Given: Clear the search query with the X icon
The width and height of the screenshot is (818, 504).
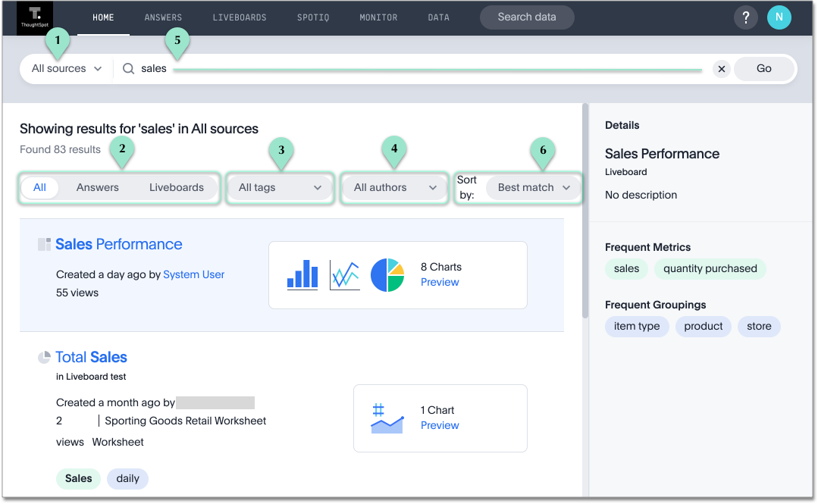Looking at the screenshot, I should 721,68.
